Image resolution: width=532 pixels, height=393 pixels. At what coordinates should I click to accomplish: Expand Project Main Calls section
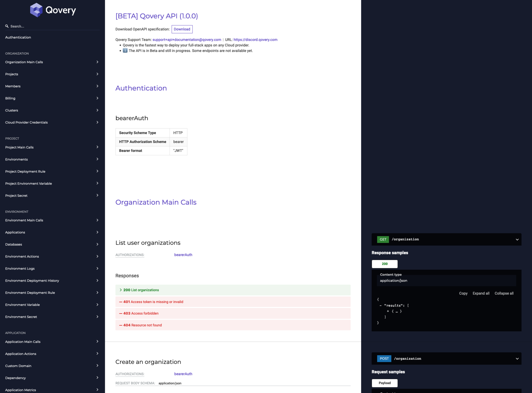(x=52, y=147)
